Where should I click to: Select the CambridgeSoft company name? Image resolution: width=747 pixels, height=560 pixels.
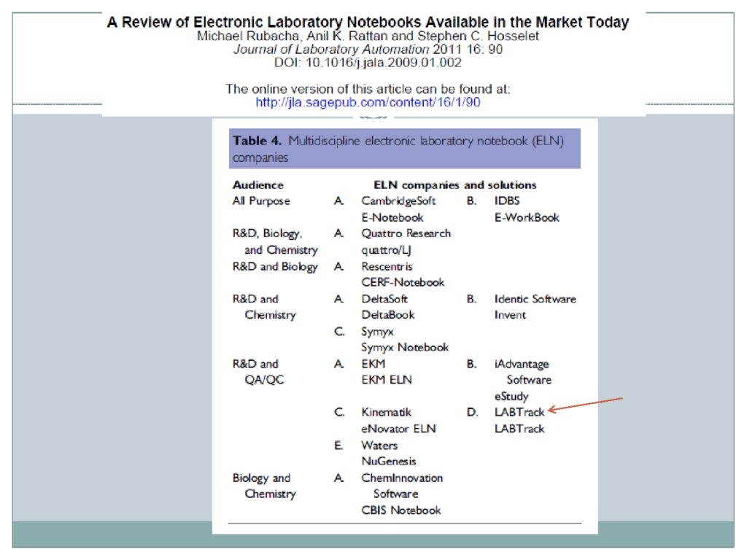coord(398,201)
